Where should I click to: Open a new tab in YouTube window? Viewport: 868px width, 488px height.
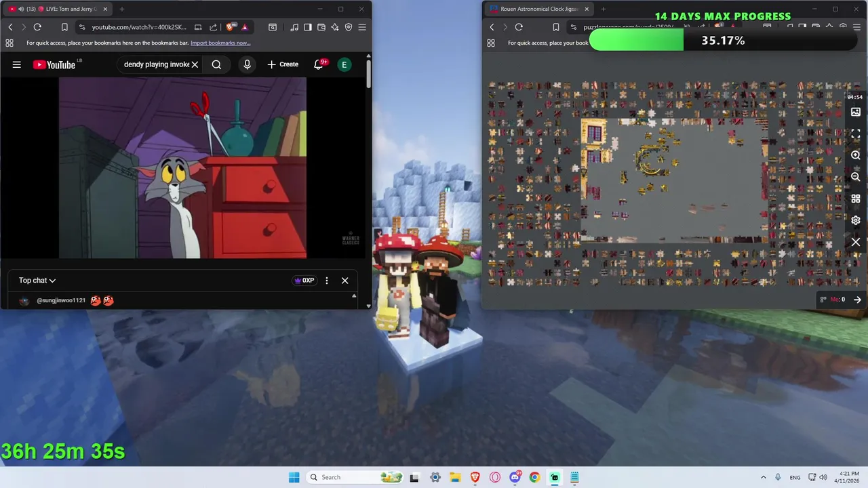pos(122,9)
